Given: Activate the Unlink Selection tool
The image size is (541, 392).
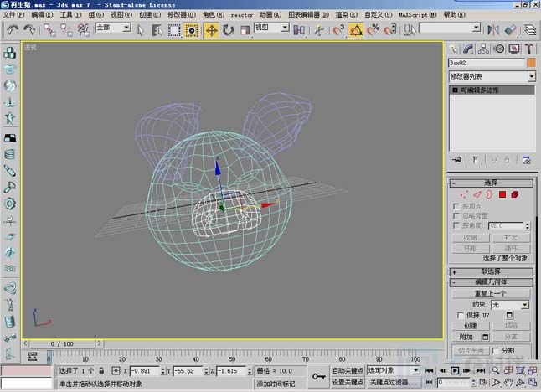Looking at the screenshot, I should click(66, 30).
